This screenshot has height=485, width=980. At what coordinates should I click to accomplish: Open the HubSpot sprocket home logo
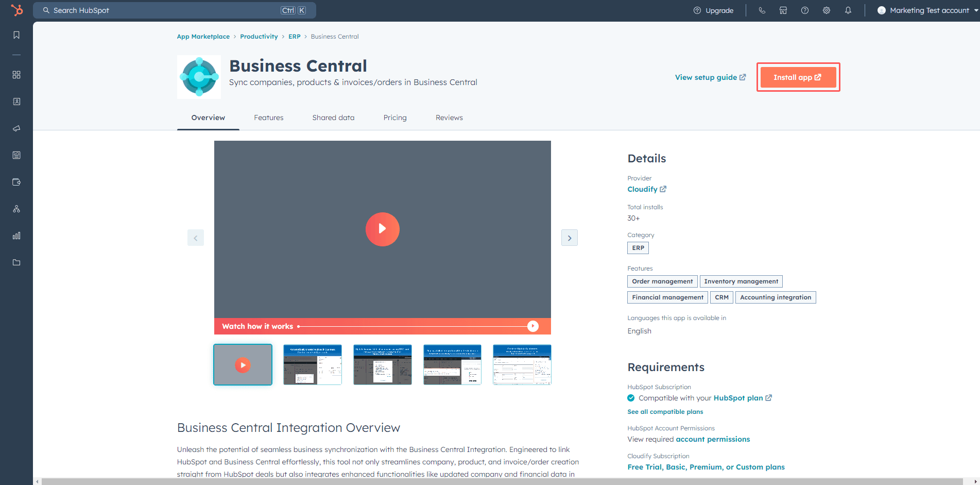pyautogui.click(x=16, y=10)
